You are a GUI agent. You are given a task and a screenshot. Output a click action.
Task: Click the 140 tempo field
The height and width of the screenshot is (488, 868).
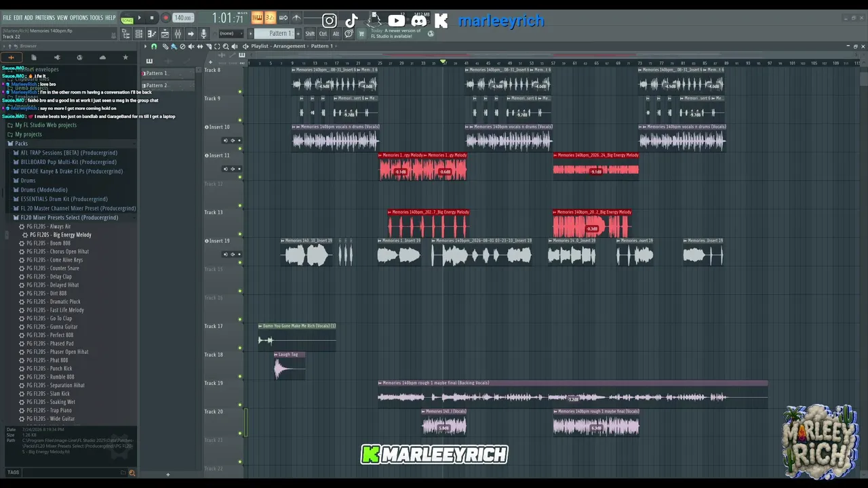[x=182, y=18]
